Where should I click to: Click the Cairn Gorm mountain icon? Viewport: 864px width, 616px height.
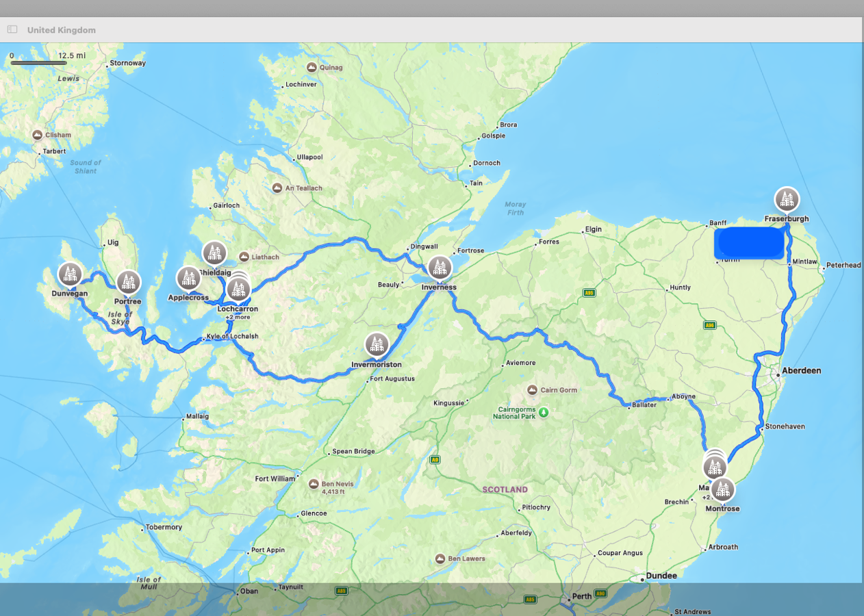[x=533, y=390]
